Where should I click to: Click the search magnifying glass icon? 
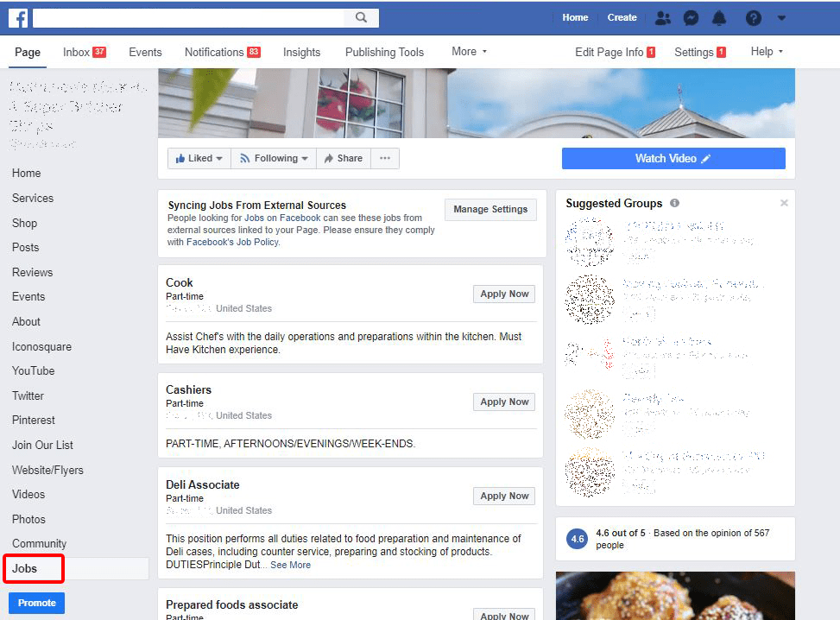361,17
